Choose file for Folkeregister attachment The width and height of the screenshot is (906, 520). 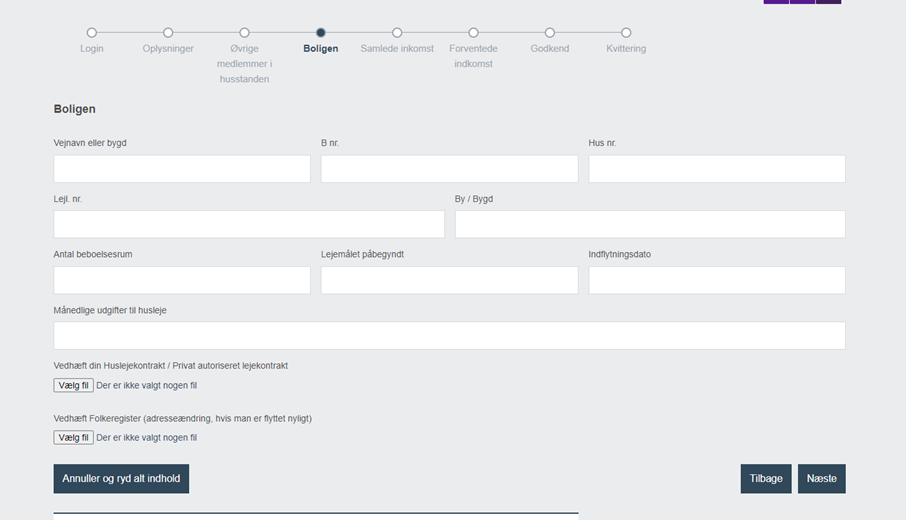click(x=73, y=437)
